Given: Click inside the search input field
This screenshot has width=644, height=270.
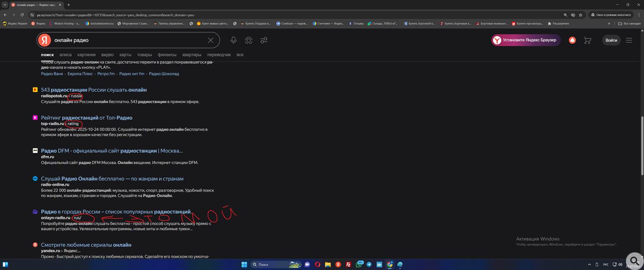Looking at the screenshot, I should tap(126, 40).
